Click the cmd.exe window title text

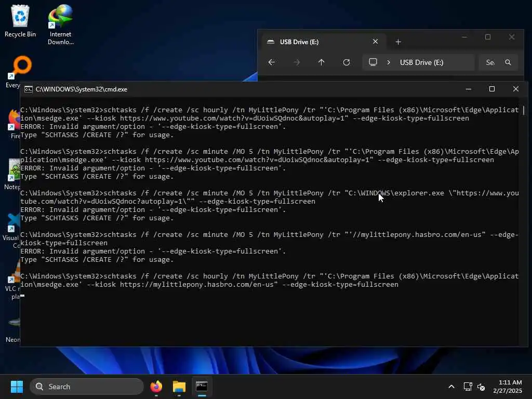pyautogui.click(x=82, y=89)
